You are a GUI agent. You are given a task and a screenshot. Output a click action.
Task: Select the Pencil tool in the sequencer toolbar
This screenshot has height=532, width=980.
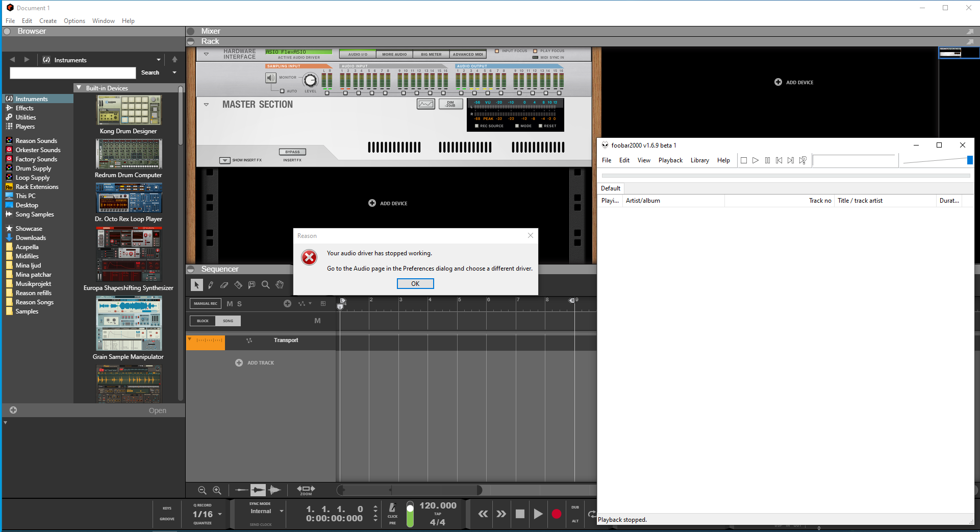(x=211, y=285)
